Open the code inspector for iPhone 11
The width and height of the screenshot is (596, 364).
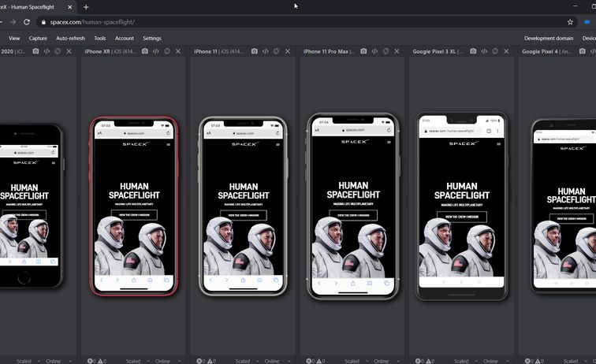point(265,51)
